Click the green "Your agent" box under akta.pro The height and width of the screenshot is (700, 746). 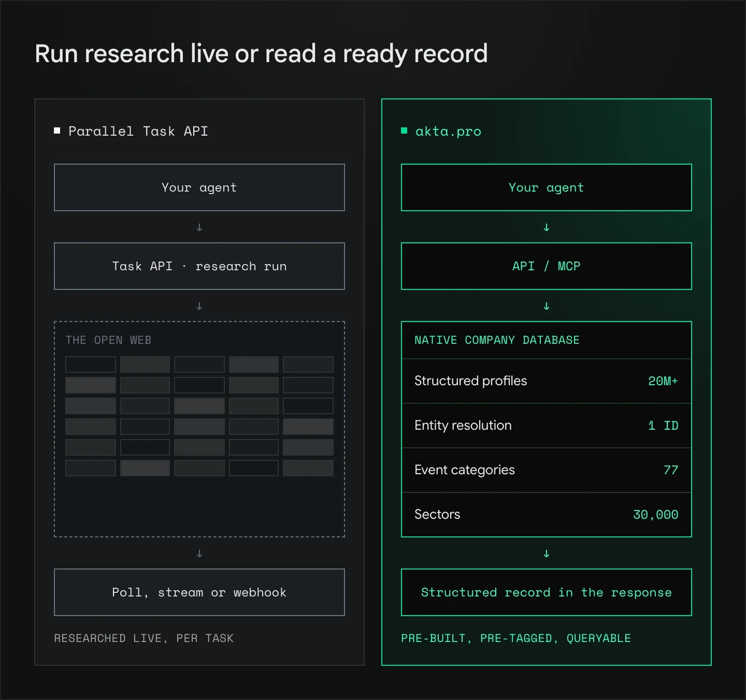[547, 187]
